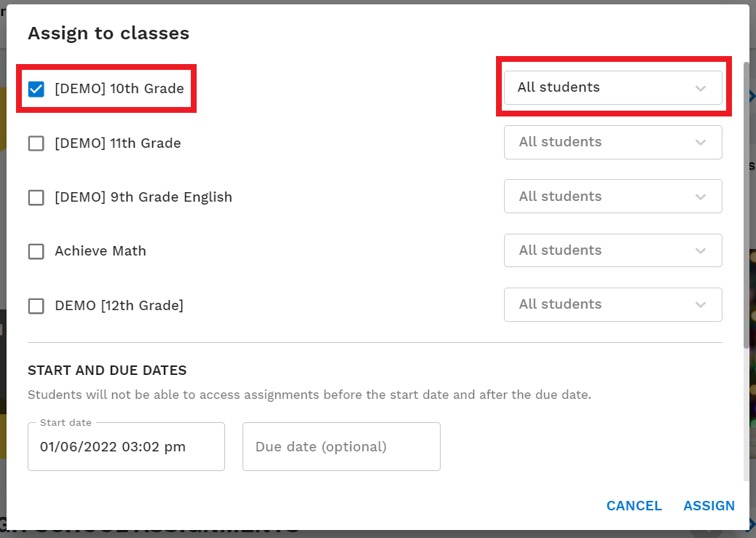Tick the DEMO [12th Grade] checkbox

(x=36, y=306)
